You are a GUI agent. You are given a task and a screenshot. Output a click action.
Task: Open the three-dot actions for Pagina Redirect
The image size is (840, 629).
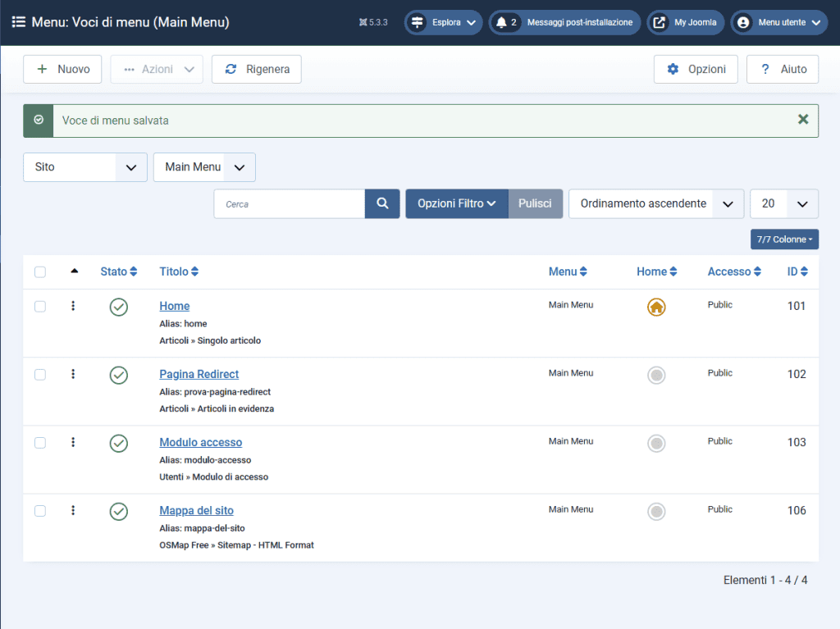click(x=73, y=374)
